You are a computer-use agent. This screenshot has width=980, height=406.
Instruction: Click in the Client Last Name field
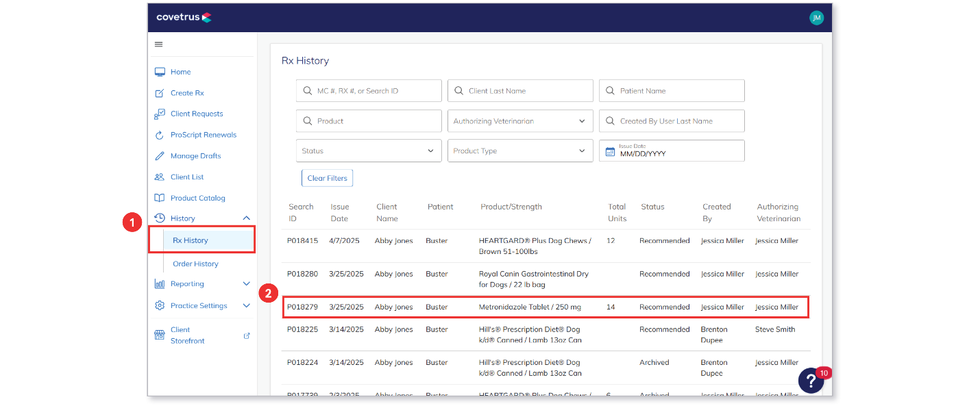[x=520, y=91]
